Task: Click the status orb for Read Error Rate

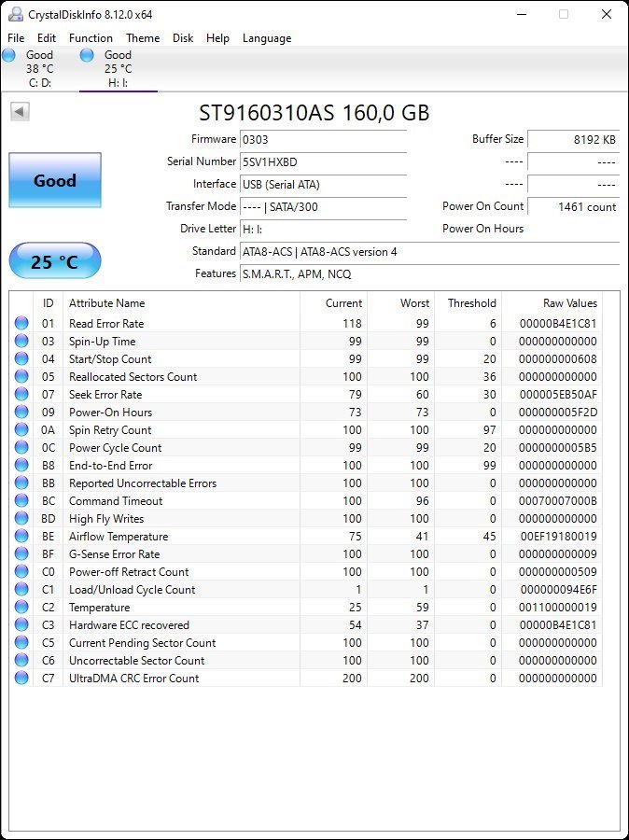Action: coord(21,323)
